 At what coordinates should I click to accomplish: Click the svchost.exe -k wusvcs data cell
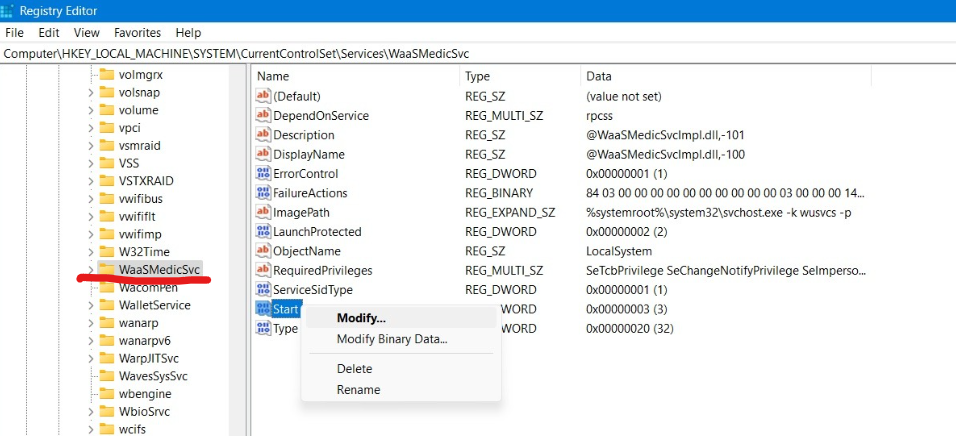pos(718,213)
